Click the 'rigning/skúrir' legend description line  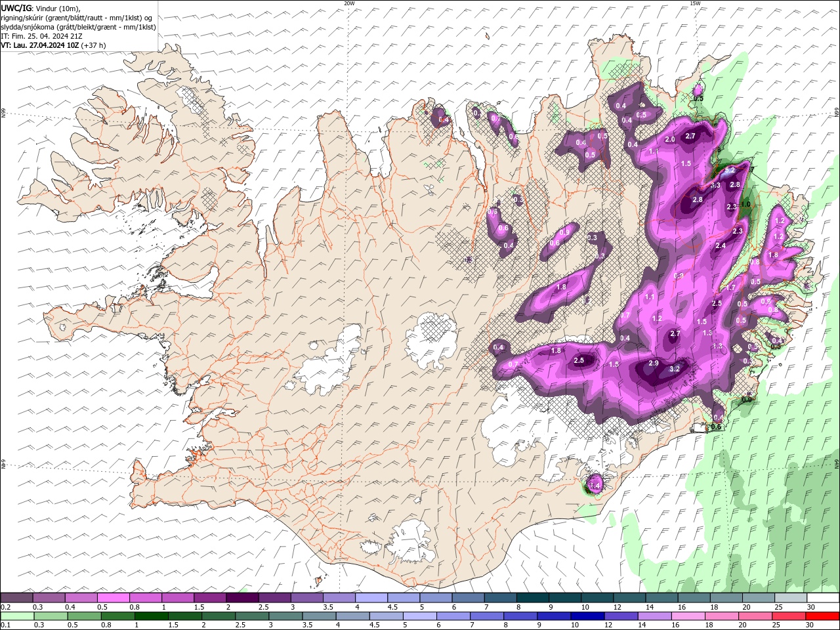click(x=76, y=18)
